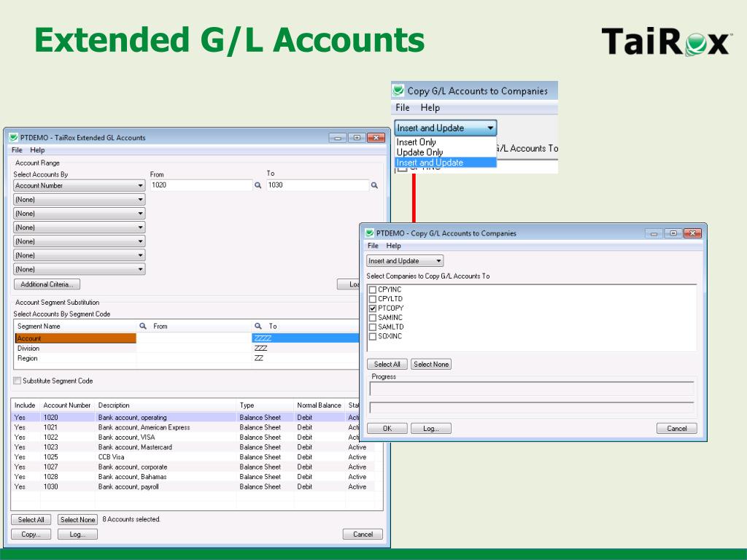Check the CPYINC company checkbox
Viewport: 747px width, 560px height.
373,289
